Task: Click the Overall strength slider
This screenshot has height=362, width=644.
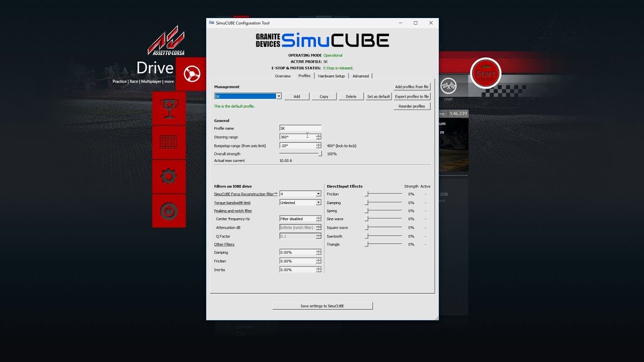Action: pos(301,154)
